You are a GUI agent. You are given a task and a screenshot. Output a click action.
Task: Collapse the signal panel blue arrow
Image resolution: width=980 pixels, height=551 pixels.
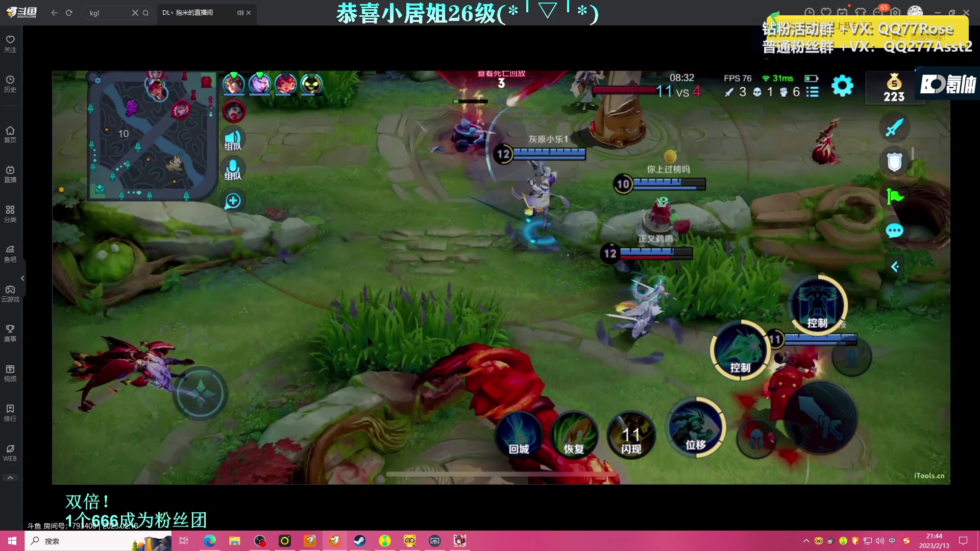click(894, 266)
